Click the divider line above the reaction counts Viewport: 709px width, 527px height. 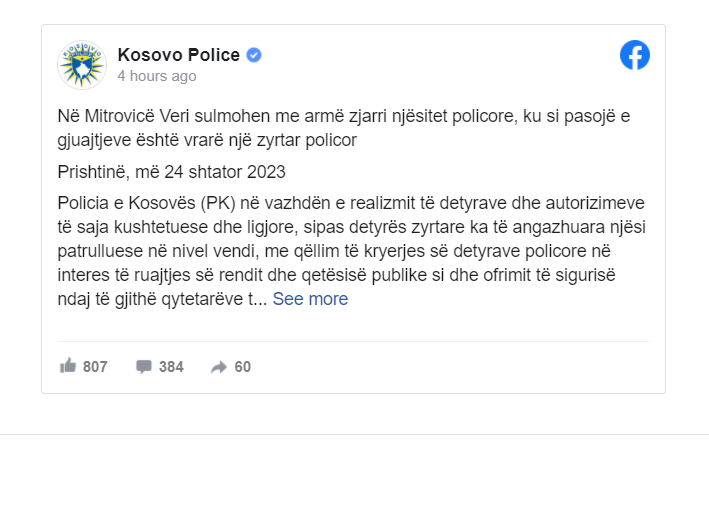[x=353, y=342]
